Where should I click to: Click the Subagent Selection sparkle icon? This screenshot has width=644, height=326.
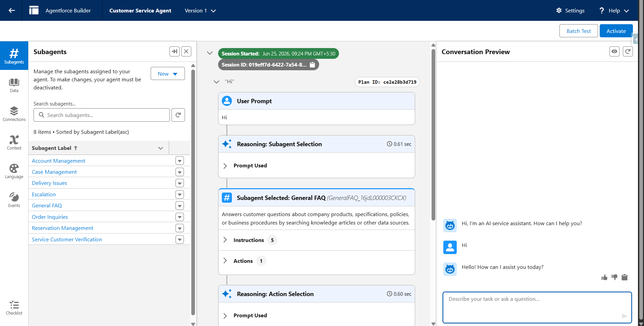pos(227,144)
